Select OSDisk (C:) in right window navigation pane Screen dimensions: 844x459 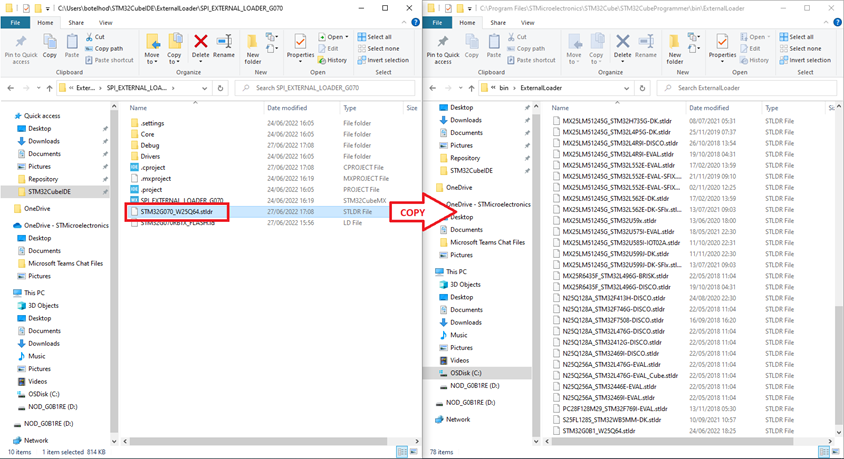tap(467, 373)
